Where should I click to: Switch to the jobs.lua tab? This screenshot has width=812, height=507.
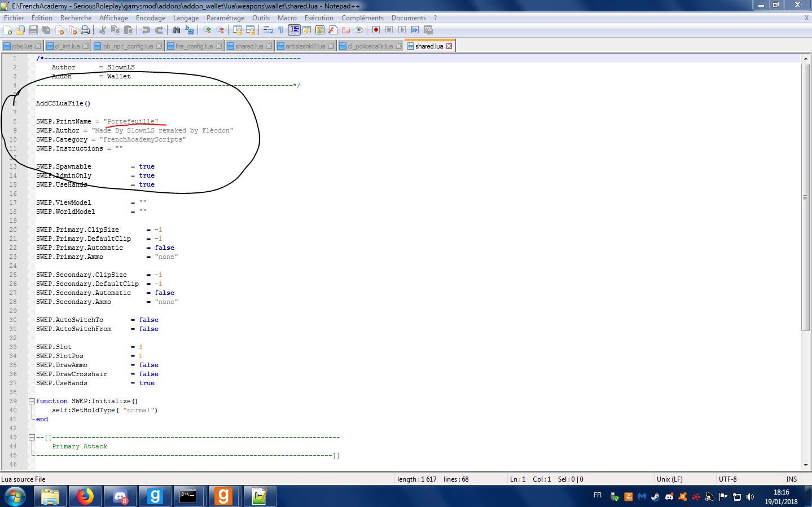click(22, 46)
